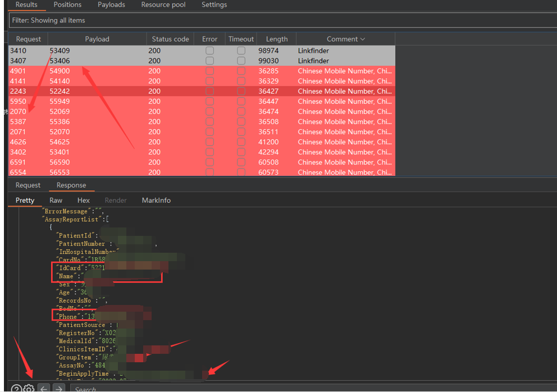This screenshot has width=557, height=392.
Task: Tick Error checkbox for request 3410
Action: (x=209, y=51)
